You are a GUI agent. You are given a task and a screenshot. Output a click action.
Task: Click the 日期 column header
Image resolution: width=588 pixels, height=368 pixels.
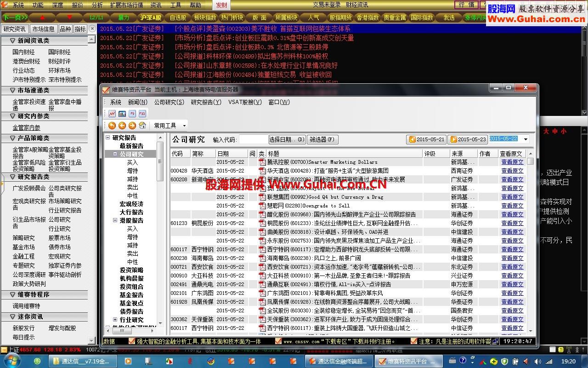pos(232,154)
